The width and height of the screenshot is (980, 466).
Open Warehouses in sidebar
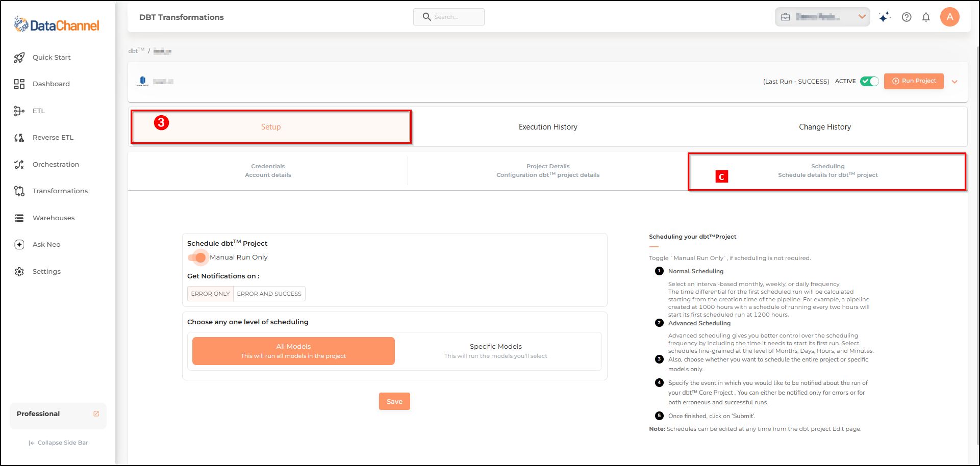pyautogui.click(x=54, y=218)
